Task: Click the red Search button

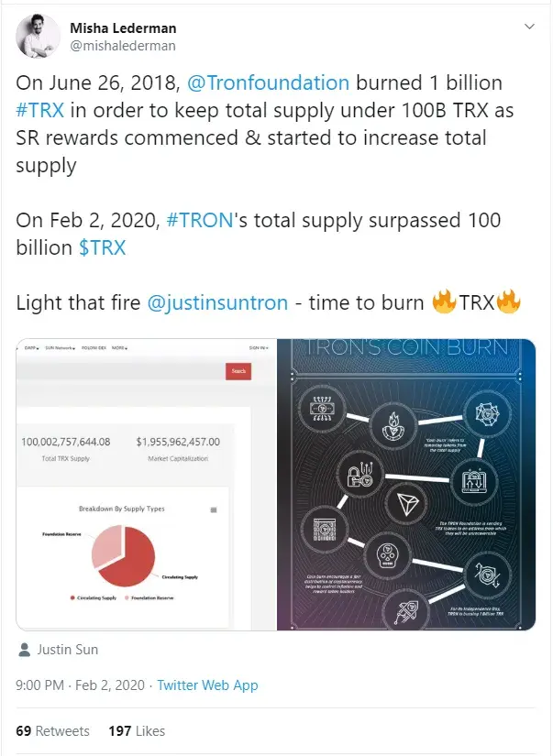Action: pos(238,371)
